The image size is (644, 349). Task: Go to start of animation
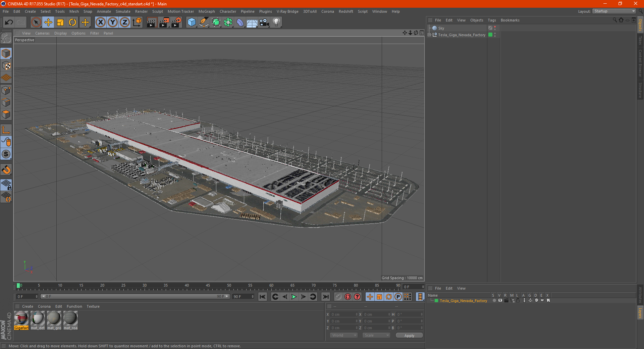click(x=263, y=297)
